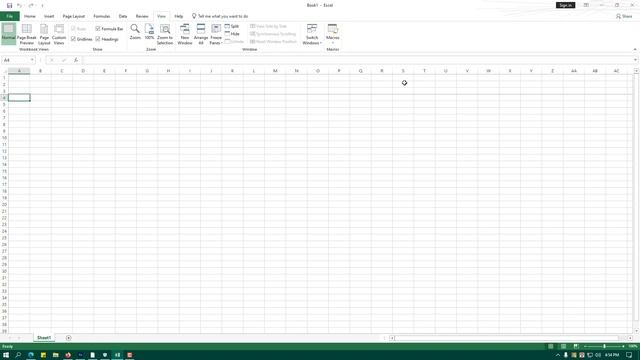The width and height of the screenshot is (640, 360).
Task: Click the Undo arrow icon
Action: tap(19, 5)
